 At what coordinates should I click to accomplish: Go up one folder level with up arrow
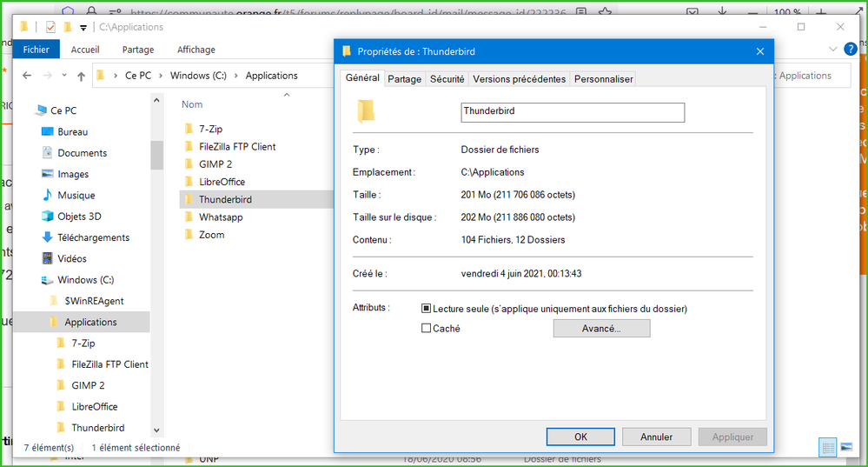[x=81, y=76]
